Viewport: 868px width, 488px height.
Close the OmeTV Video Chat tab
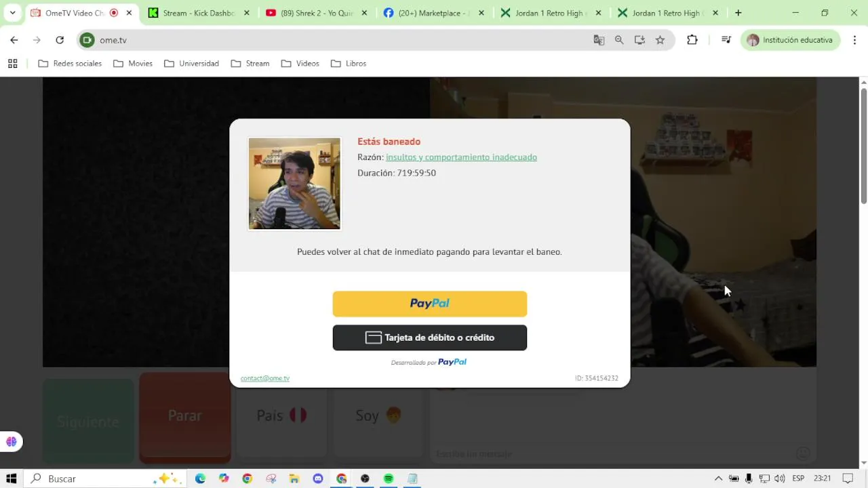point(129,13)
